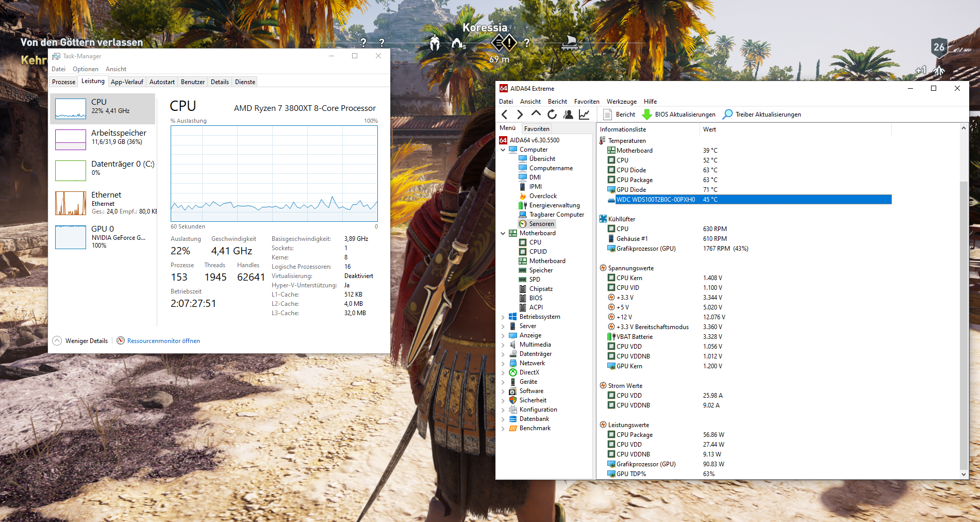The height and width of the screenshot is (522, 980).
Task: Click scroll down arrow in AIDA64 list
Action: tap(964, 475)
